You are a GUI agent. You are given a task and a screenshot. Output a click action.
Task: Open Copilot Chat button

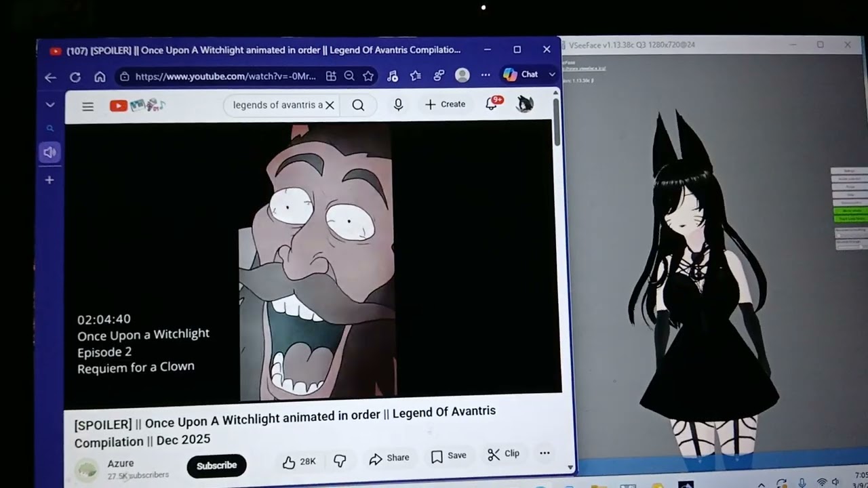(521, 75)
